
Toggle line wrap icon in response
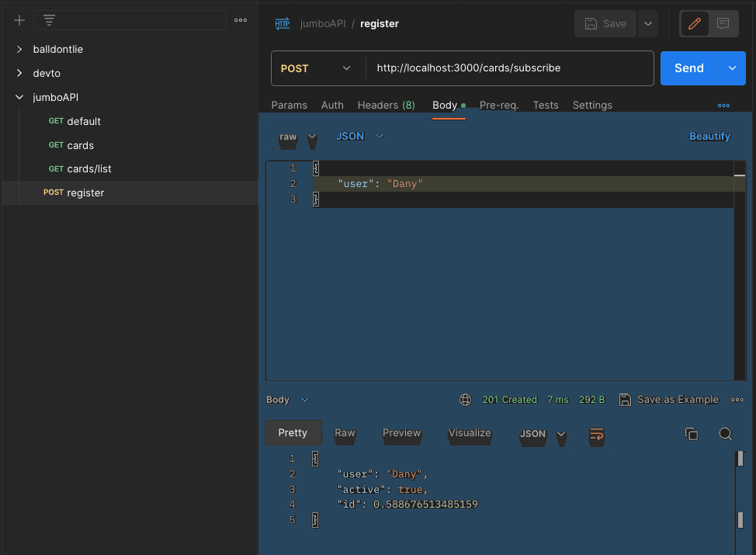pos(597,434)
